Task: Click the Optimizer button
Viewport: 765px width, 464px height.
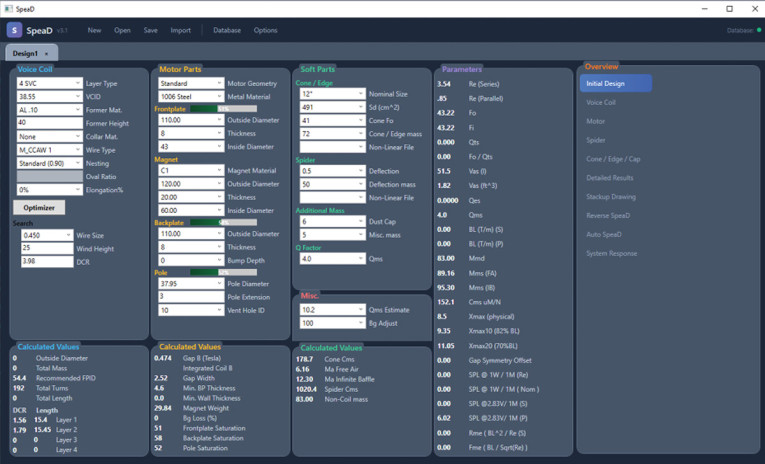Action: pos(39,207)
